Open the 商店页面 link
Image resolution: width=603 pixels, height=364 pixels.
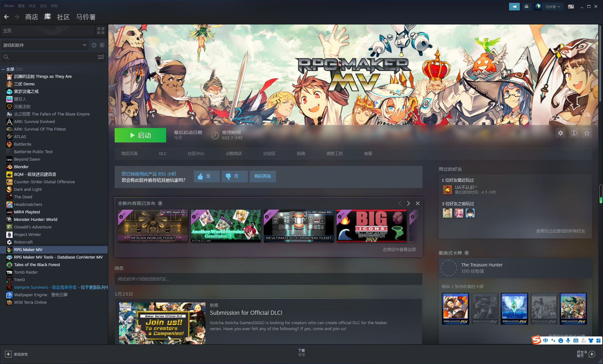pyautogui.click(x=129, y=154)
